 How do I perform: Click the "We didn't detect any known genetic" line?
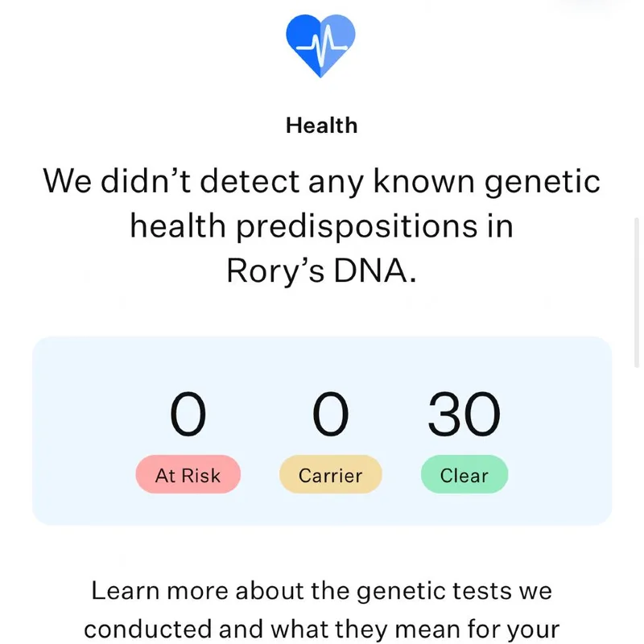(x=321, y=181)
